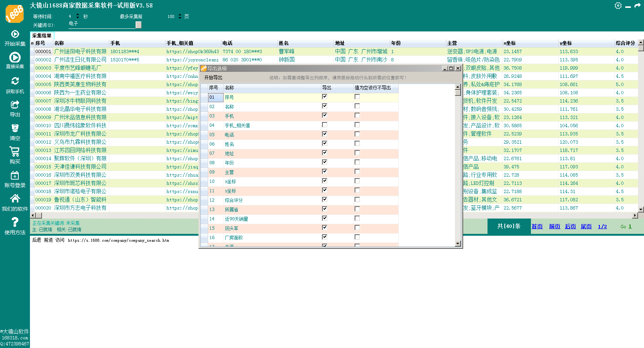Open the 购买 shopping cart icon
Image resolution: width=644 pixels, height=348 pixels.
15,152
